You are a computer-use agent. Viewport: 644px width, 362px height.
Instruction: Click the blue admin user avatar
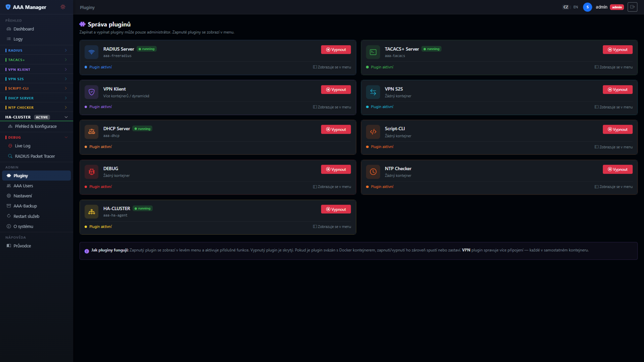point(587,7)
